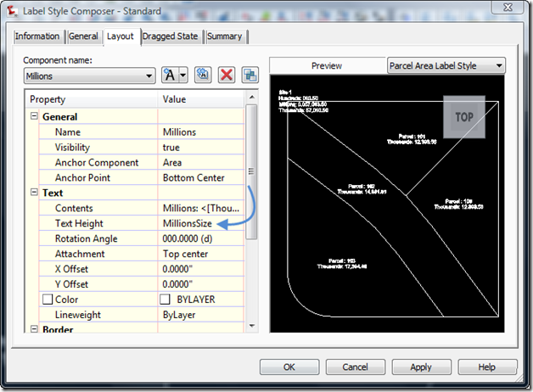The width and height of the screenshot is (533, 392).
Task: Click the create text component icon
Action: (171, 76)
